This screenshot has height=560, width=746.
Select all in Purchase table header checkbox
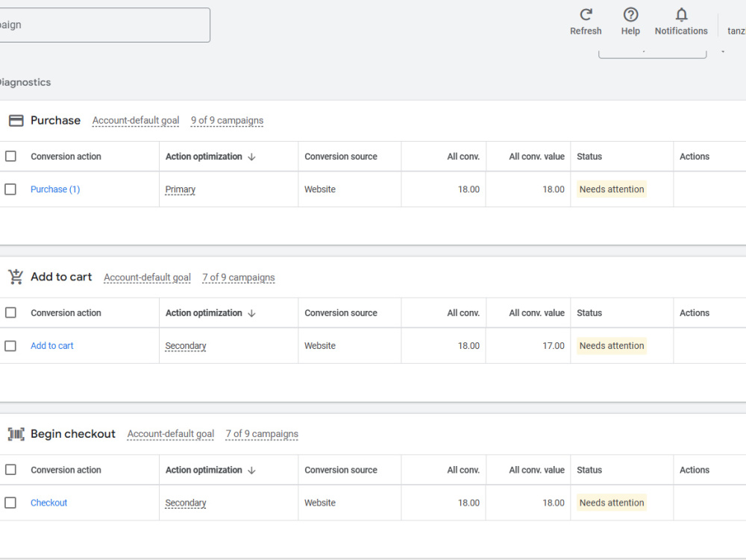pyautogui.click(x=10, y=156)
